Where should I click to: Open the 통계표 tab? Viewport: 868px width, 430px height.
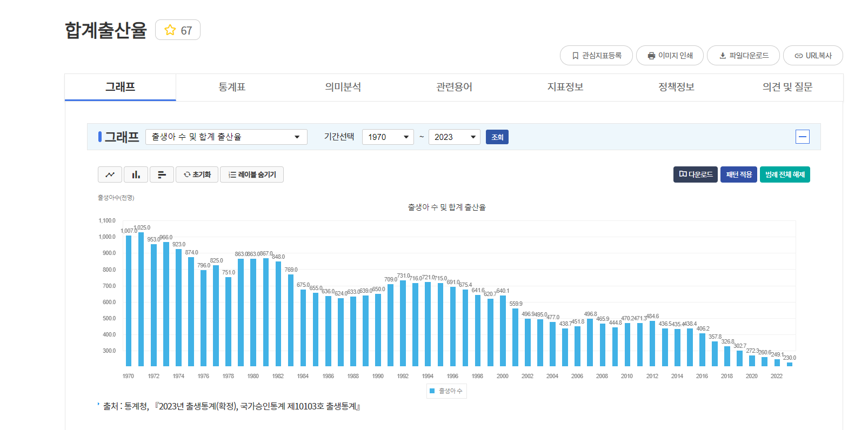(232, 87)
